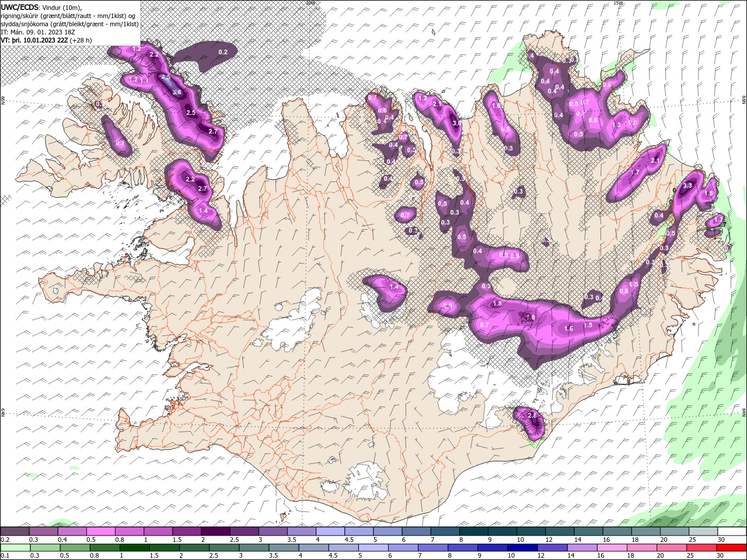Click the 'rigning/skúrir' legend description line
Screen dimensions: 747x560
pyautogui.click(x=68, y=16)
